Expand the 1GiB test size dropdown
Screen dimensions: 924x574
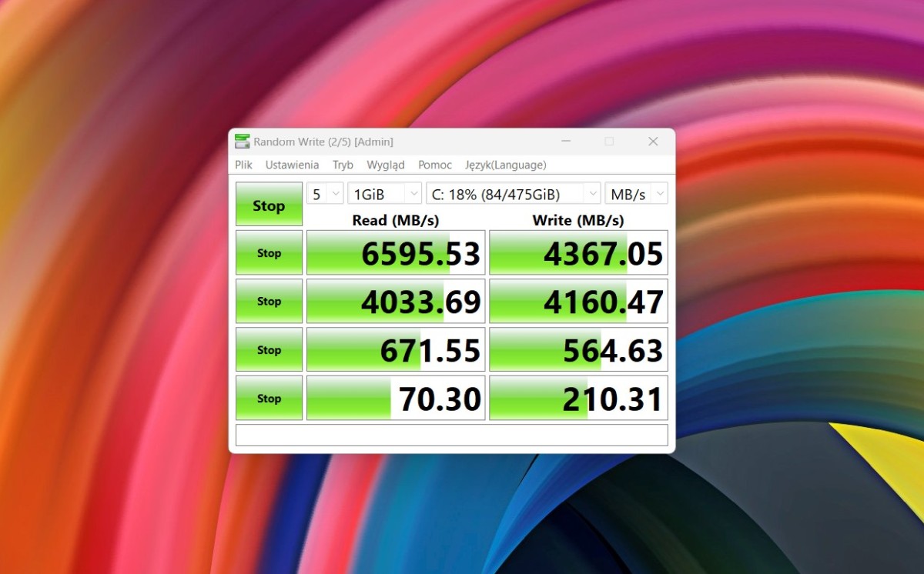tap(384, 194)
